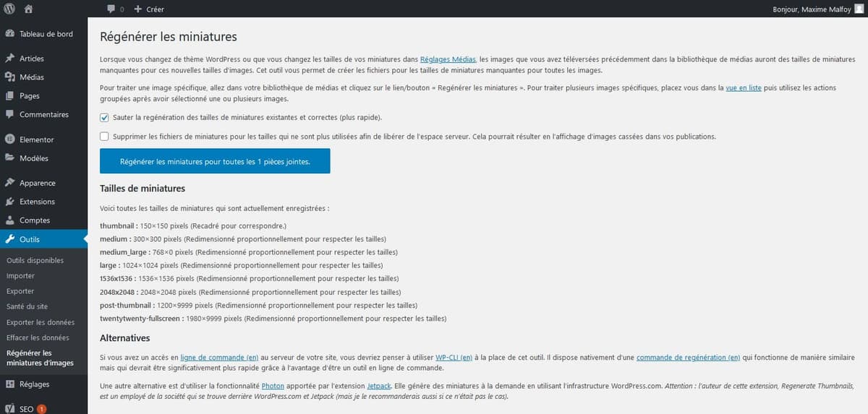
Task: Click the WordPress logo icon
Action: [x=9, y=9]
